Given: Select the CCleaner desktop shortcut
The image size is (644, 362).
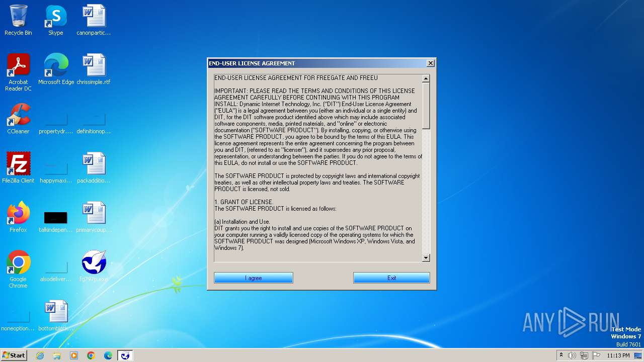Looking at the screenshot, I should tap(18, 119).
